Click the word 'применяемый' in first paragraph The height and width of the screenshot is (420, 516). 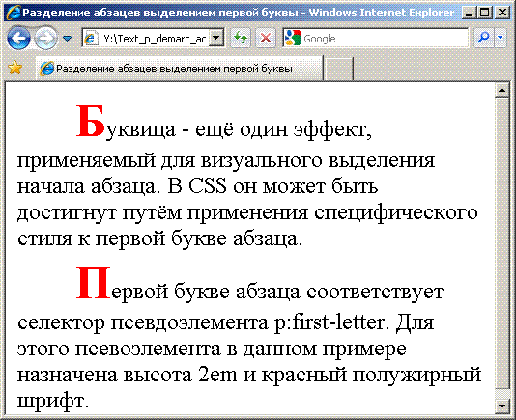tap(86, 161)
